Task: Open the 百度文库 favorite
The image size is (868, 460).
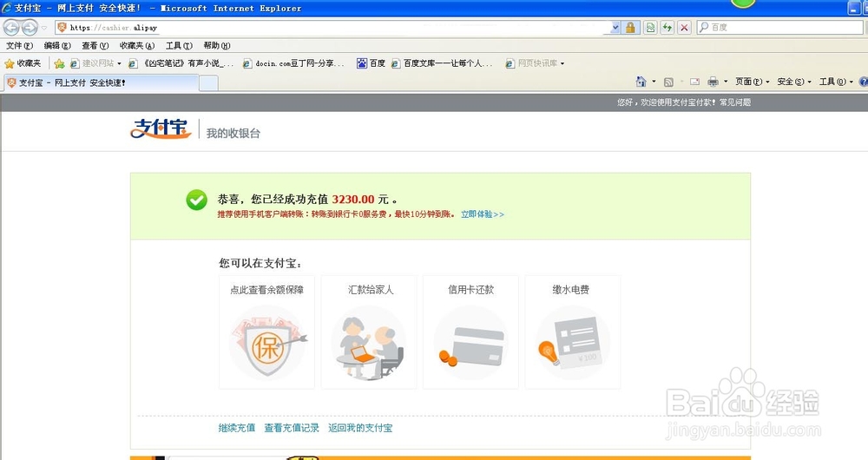Action: click(x=441, y=63)
